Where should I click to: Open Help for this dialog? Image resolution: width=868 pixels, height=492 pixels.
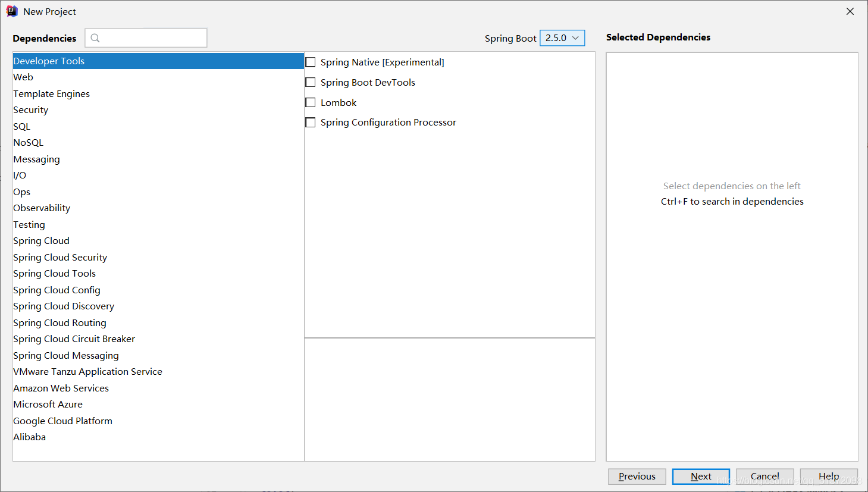coord(828,477)
